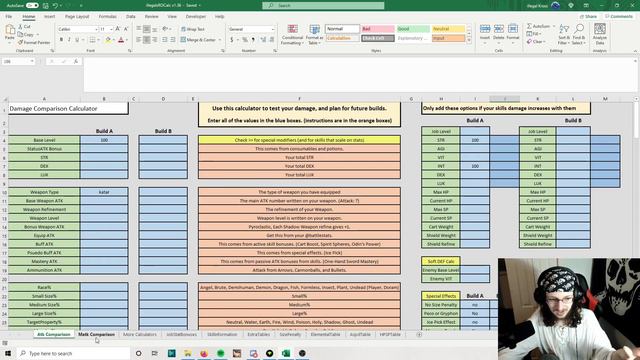Image resolution: width=640 pixels, height=360 pixels.
Task: Click Increase Decimal icon
Action: [x=263, y=40]
